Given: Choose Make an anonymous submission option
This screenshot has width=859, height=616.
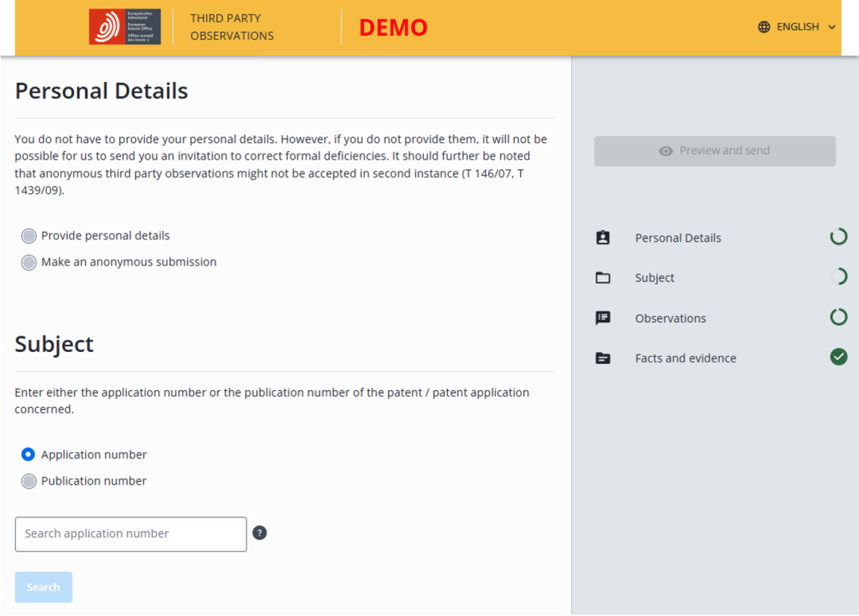Looking at the screenshot, I should [29, 262].
